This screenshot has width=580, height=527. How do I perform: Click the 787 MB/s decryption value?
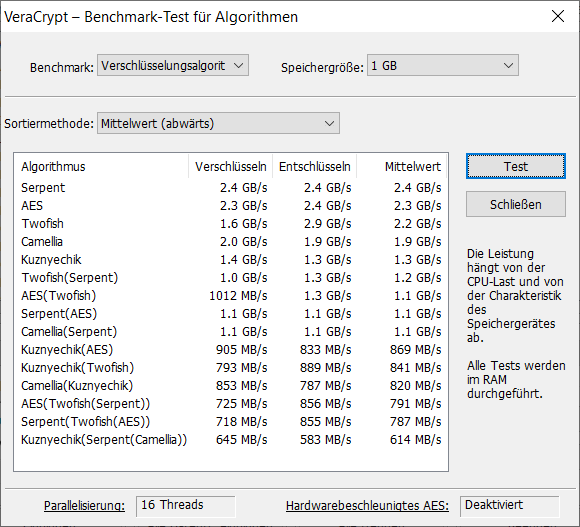[326, 386]
